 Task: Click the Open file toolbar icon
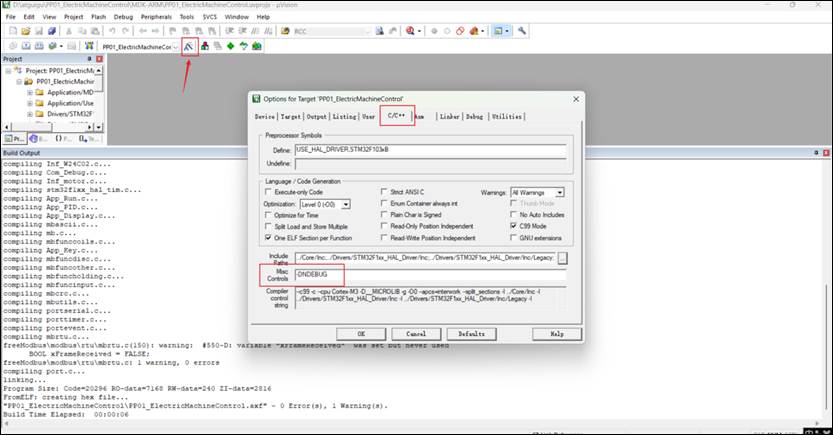24,31
